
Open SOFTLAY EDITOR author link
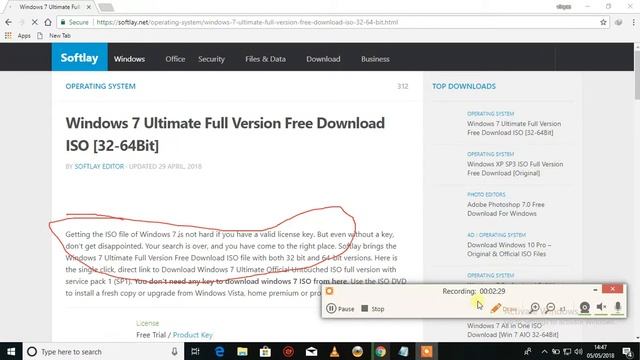point(99,166)
